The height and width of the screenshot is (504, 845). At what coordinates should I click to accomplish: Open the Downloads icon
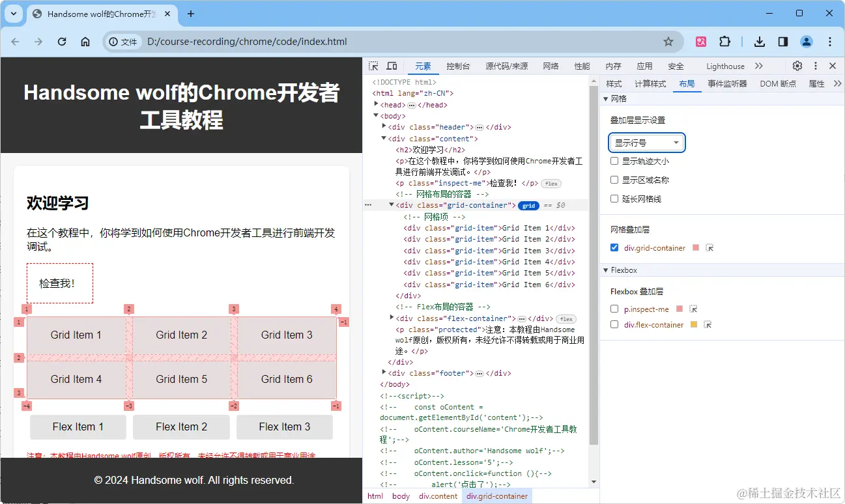point(760,42)
